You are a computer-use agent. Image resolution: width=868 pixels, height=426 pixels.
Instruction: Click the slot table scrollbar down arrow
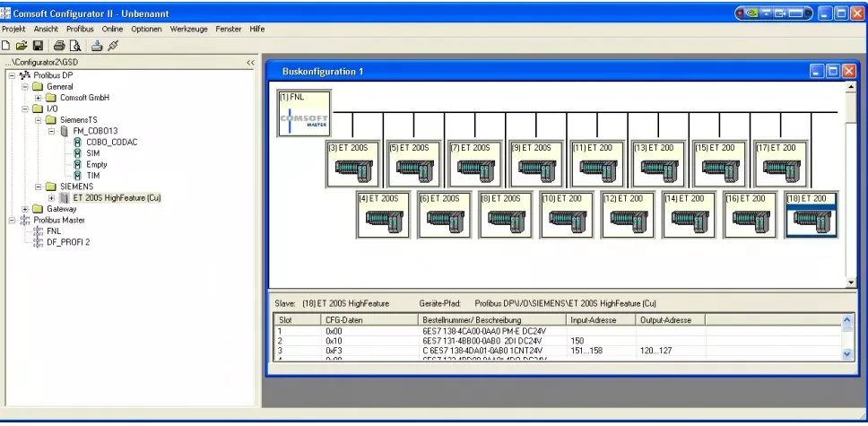(x=847, y=353)
